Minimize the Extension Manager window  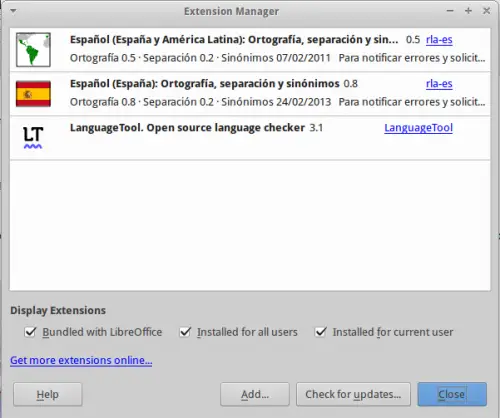[x=450, y=11]
